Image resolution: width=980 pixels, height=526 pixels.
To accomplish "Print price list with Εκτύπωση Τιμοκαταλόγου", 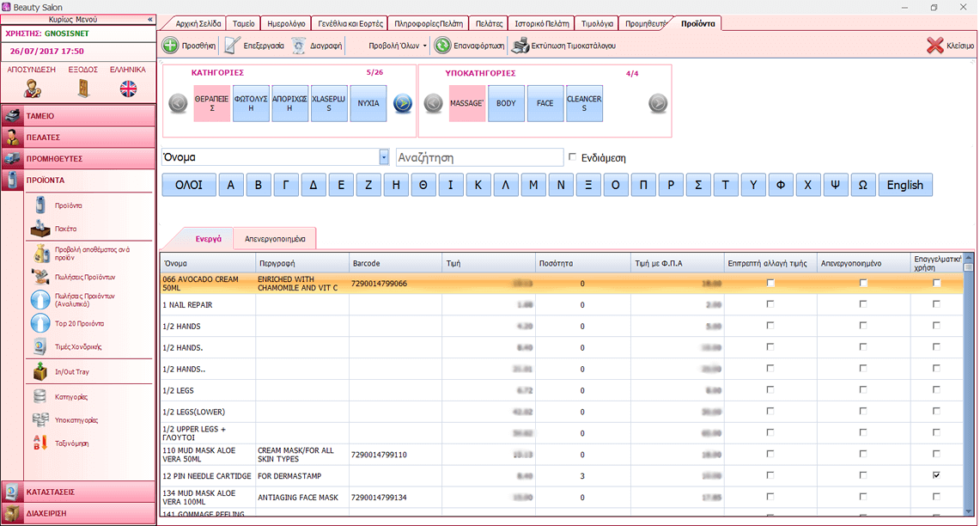I will click(520, 46).
